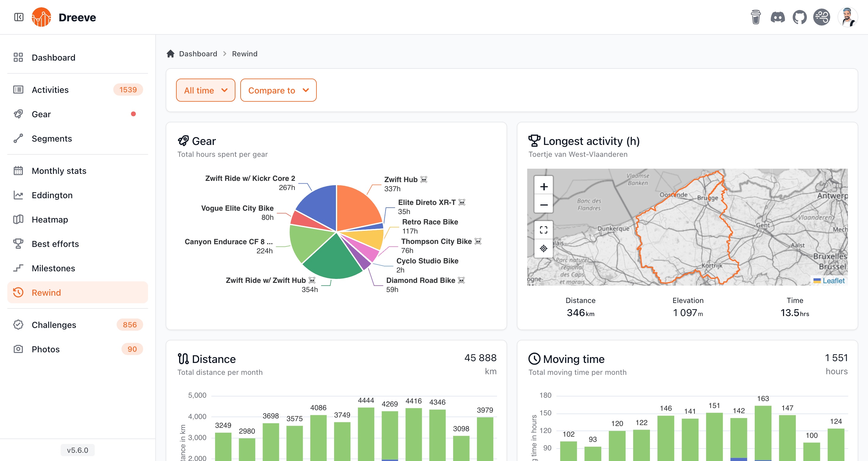This screenshot has width=868, height=461.
Task: Open Best efforts in sidebar
Action: pos(77,244)
